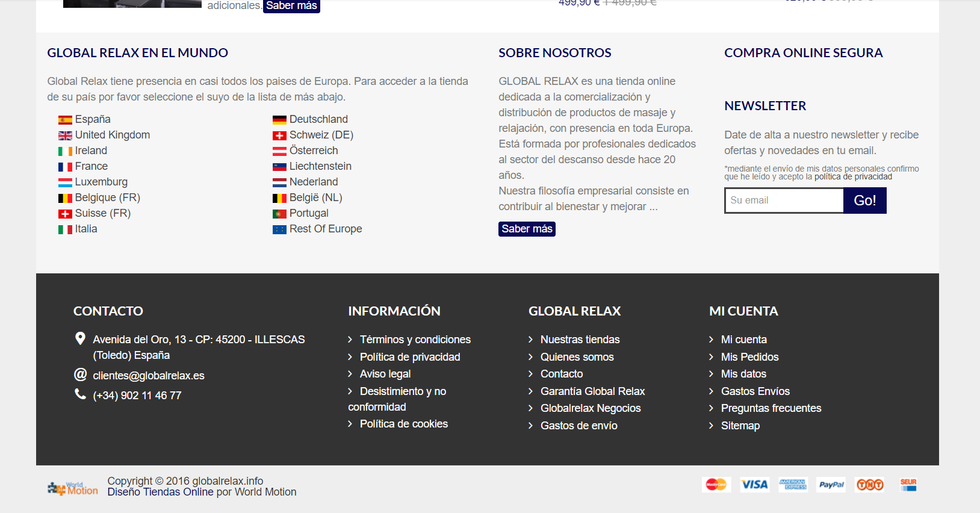Go to Mi cuenta
This screenshot has width=980, height=513.
point(744,340)
